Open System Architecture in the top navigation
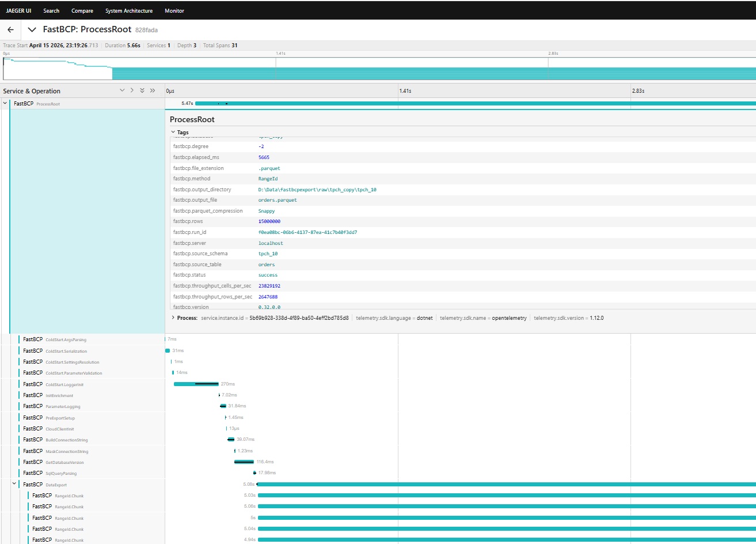Screen dimensions: 756x544 point(129,10)
